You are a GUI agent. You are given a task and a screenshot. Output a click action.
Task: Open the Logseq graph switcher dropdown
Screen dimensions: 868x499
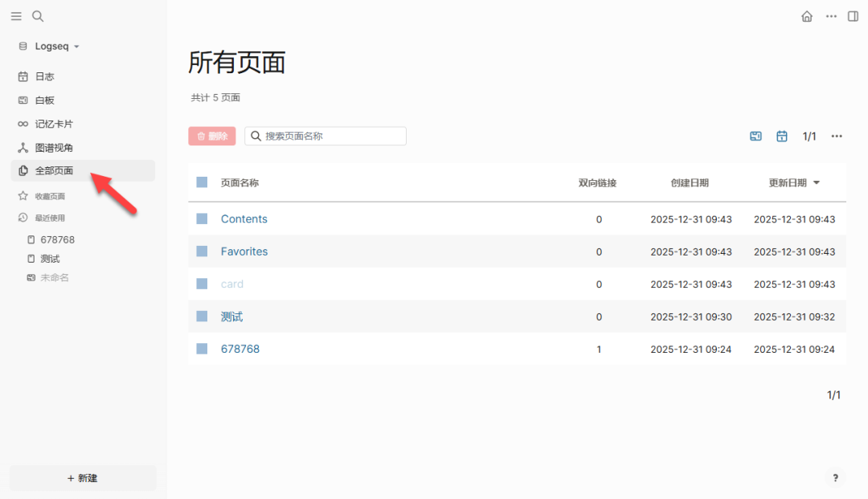click(50, 46)
